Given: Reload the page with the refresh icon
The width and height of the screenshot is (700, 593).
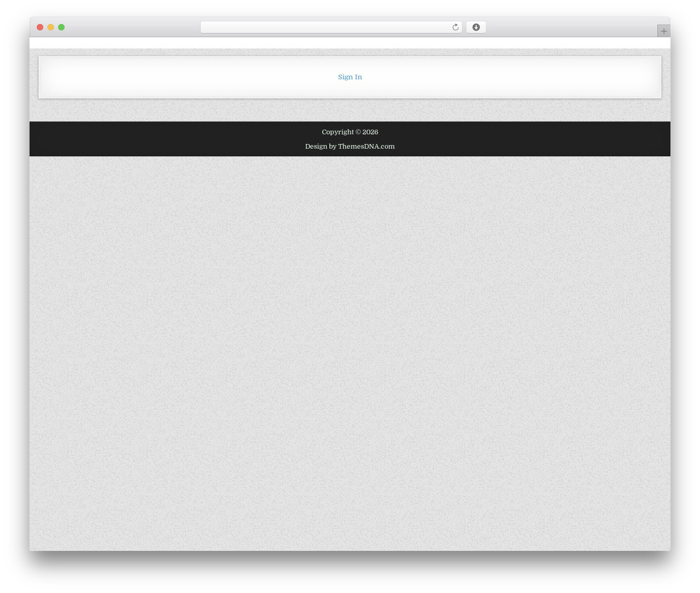Looking at the screenshot, I should 456,27.
